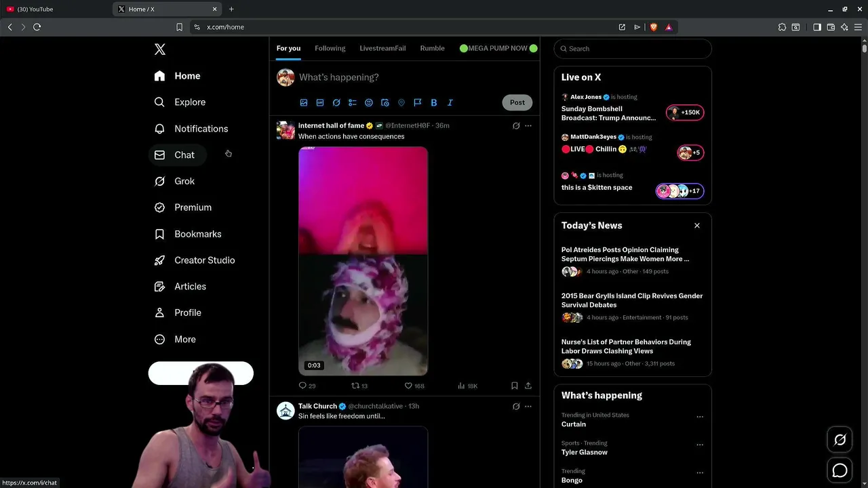Open Nurse's List of Partner Behaviors story

pyautogui.click(x=633, y=352)
